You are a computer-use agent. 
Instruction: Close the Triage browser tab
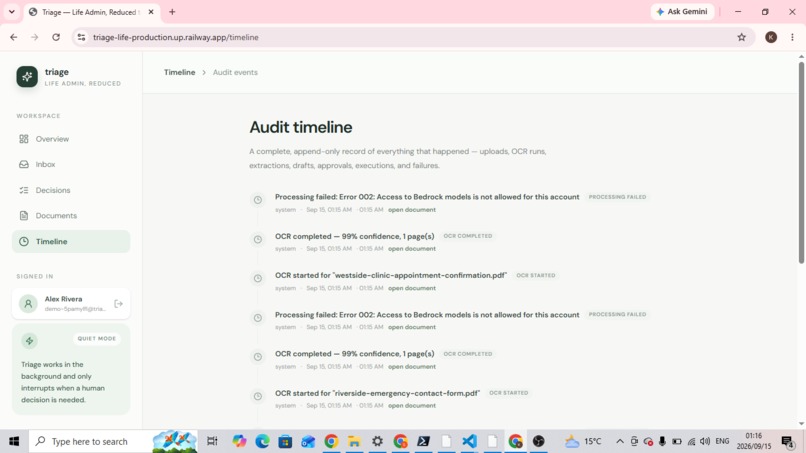tap(151, 12)
